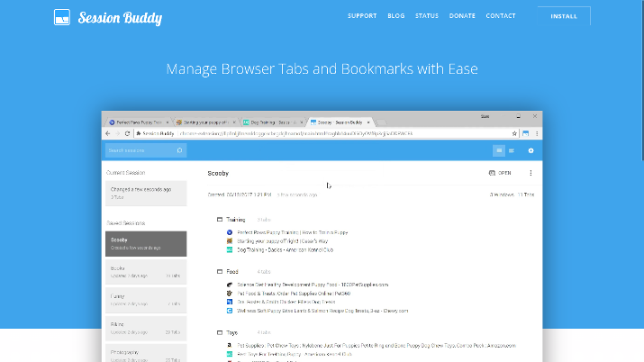This screenshot has width=644, height=362.
Task: Go to the BLOG link
Action: 396,16
